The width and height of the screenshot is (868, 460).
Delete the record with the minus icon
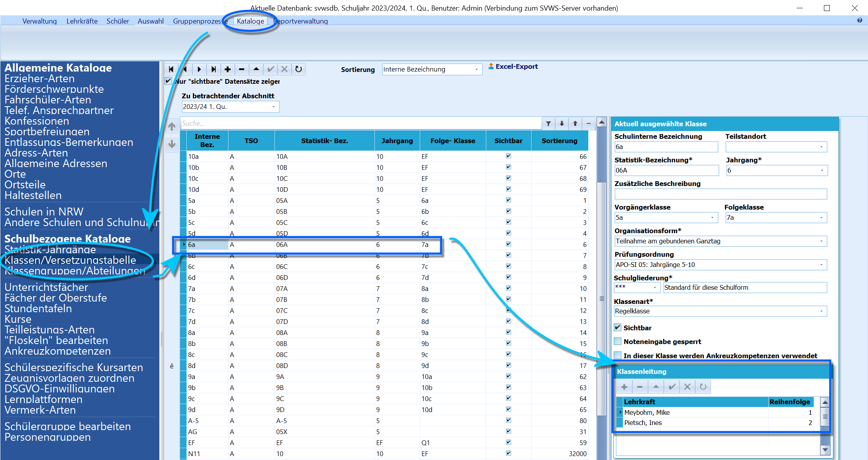(242, 70)
